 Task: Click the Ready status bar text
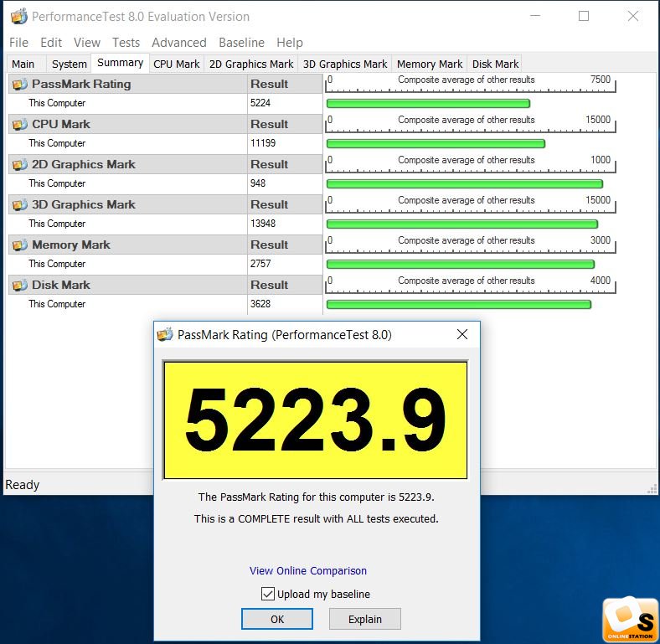(23, 485)
